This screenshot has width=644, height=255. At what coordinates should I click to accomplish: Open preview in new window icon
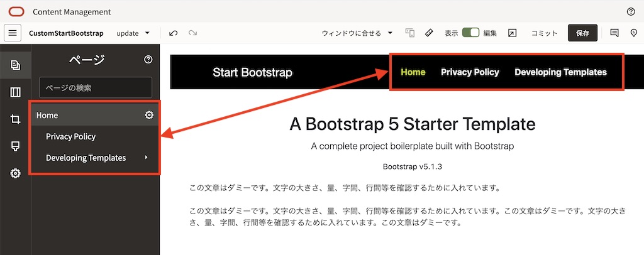pos(512,33)
